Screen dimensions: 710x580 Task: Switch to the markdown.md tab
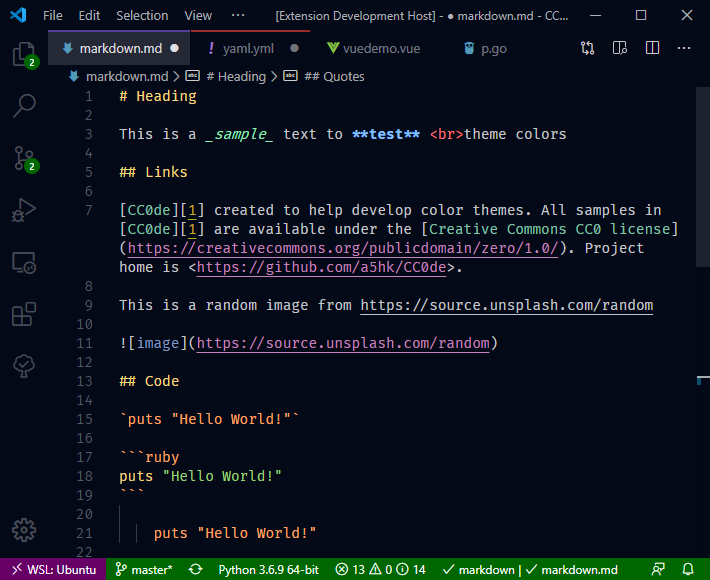coord(119,48)
